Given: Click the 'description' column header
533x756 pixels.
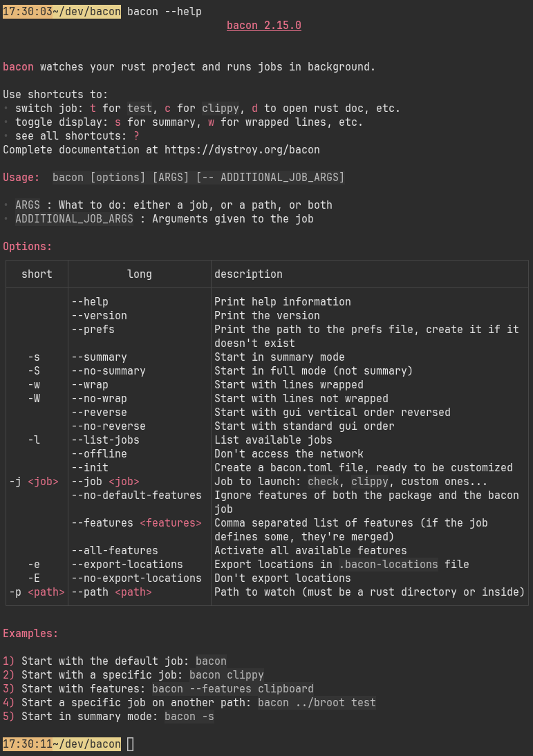Looking at the screenshot, I should click(x=248, y=274).
